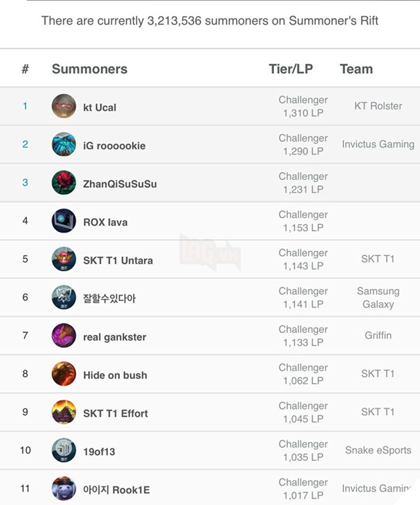Viewport: 420px width, 505px height.
Task: Click the rank 3 number link
Action: [x=25, y=182]
